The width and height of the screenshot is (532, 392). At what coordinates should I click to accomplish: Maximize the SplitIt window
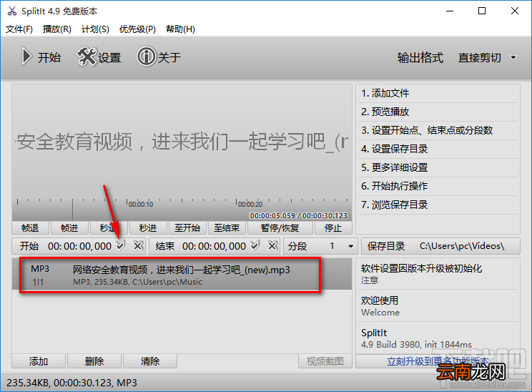(x=482, y=11)
